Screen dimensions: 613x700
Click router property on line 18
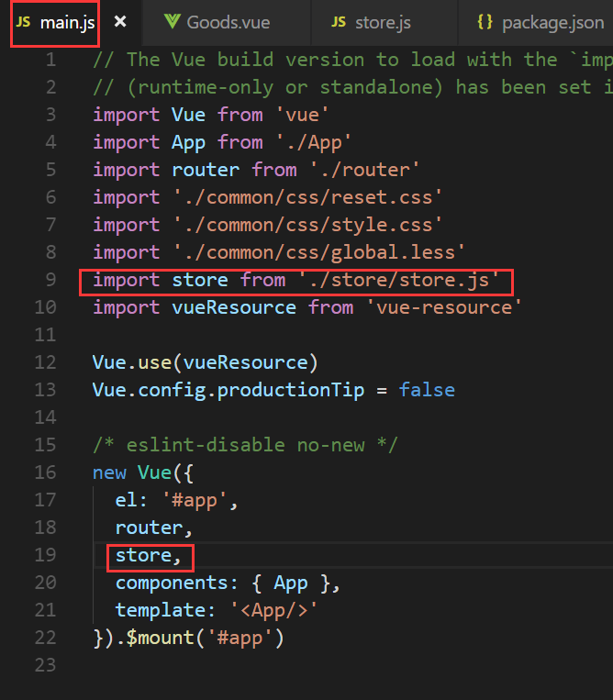coord(149,528)
